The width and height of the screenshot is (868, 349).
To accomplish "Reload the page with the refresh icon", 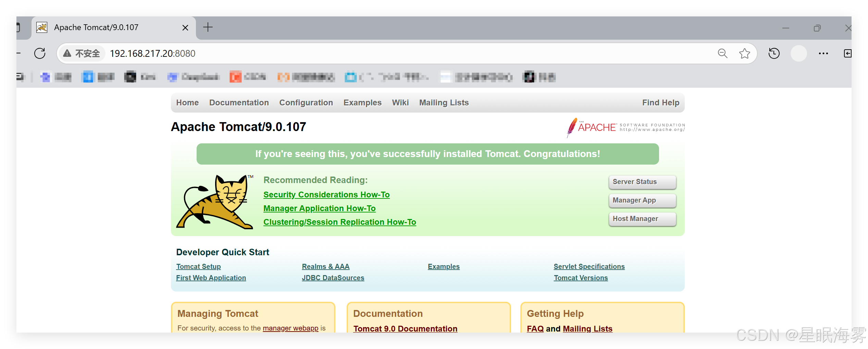I will (x=40, y=53).
